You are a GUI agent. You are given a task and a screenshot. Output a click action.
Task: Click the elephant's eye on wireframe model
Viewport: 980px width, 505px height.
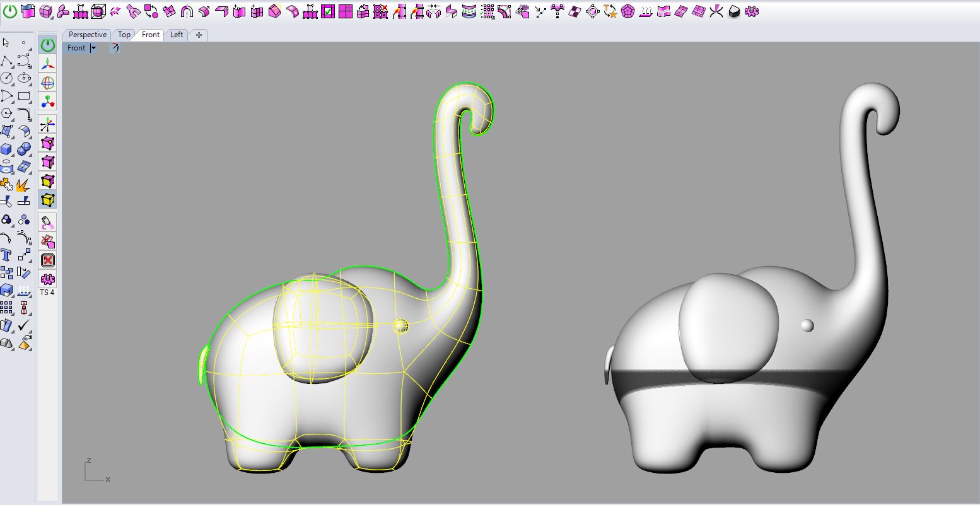[401, 326]
